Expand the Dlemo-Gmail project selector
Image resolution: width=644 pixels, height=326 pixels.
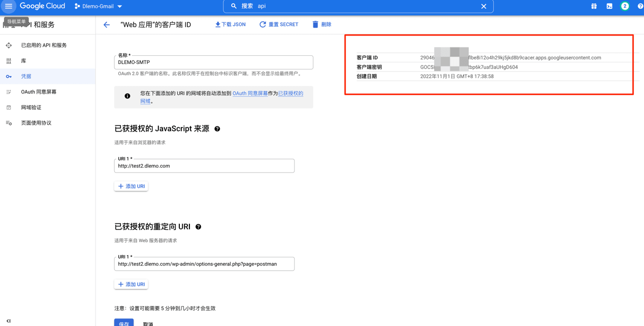(x=99, y=7)
